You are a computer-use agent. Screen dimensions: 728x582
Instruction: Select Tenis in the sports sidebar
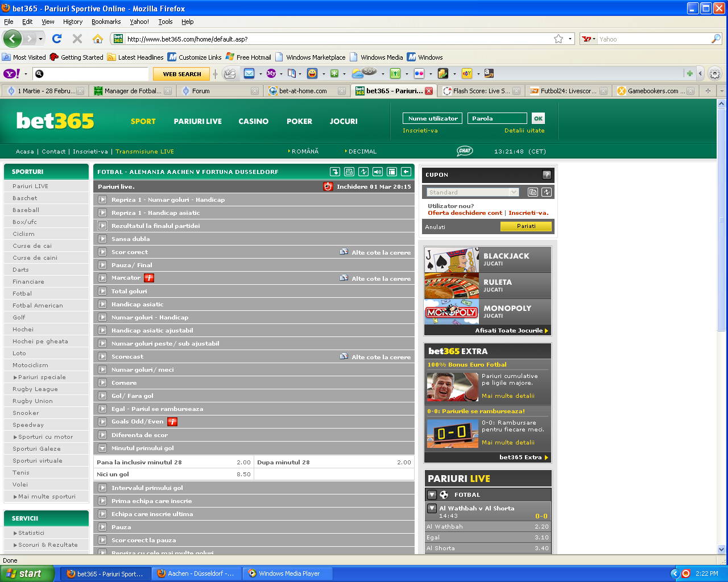click(x=21, y=473)
